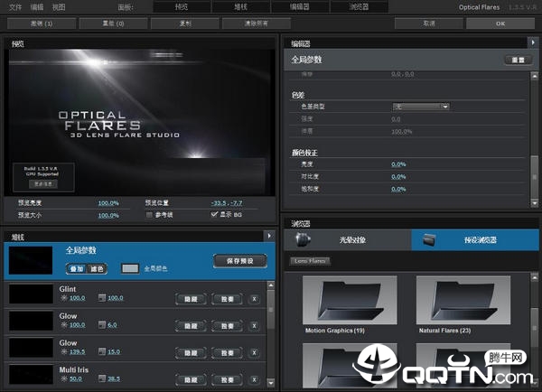Enable the 参考线 guides checkbox
Image resolution: width=542 pixels, height=392 pixels.
(149, 215)
